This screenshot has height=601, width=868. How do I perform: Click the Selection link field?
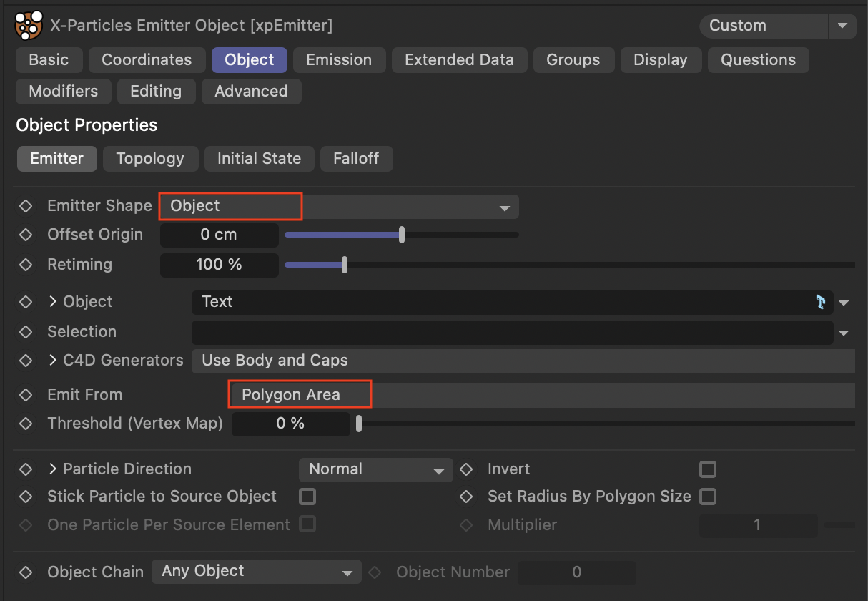click(x=512, y=333)
